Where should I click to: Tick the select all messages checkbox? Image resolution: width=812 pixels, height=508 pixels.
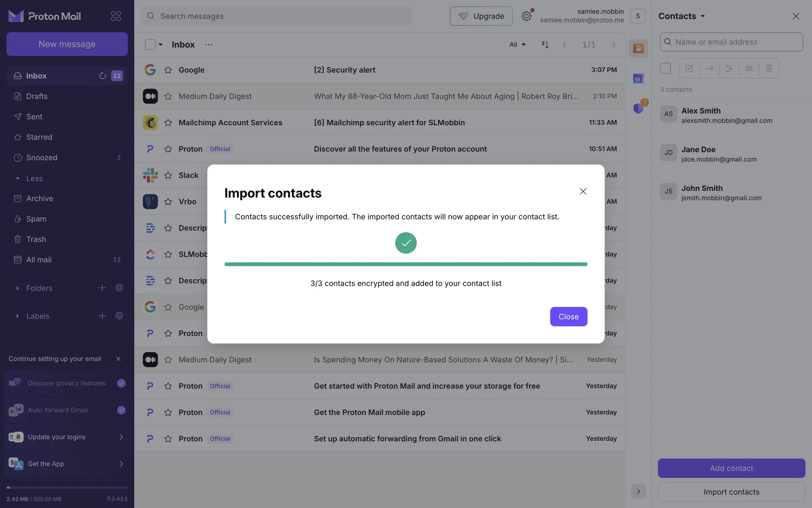(x=150, y=44)
